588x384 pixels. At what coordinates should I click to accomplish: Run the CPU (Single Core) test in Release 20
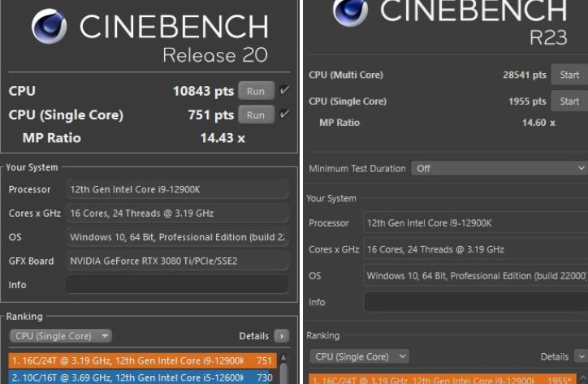pos(256,115)
